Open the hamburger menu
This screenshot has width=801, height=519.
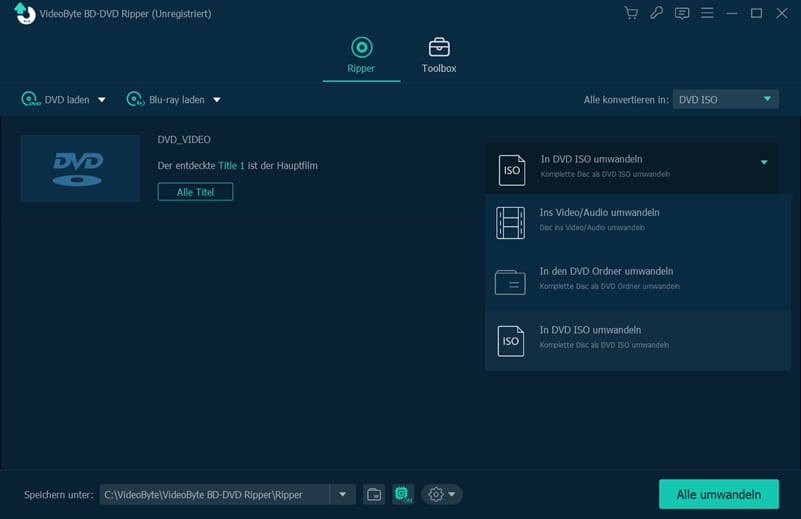coord(707,13)
